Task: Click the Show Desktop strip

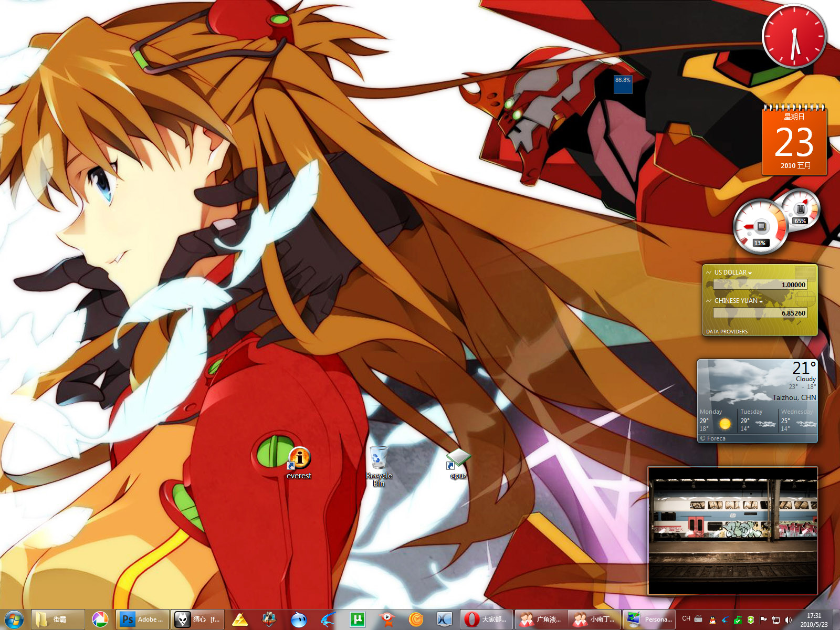Action: [x=836, y=620]
